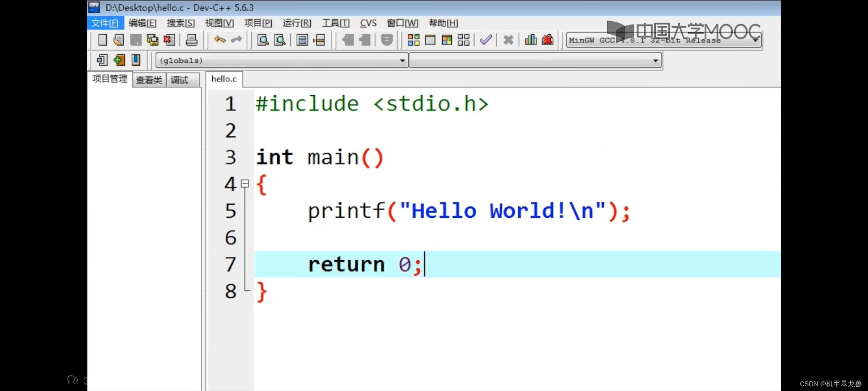The height and width of the screenshot is (391, 868).
Task: Switch to the 调试 tab
Action: coord(183,80)
